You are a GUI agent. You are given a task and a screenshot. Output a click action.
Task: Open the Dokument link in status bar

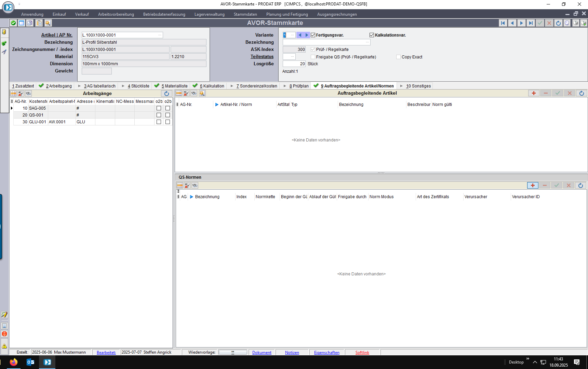click(x=262, y=353)
